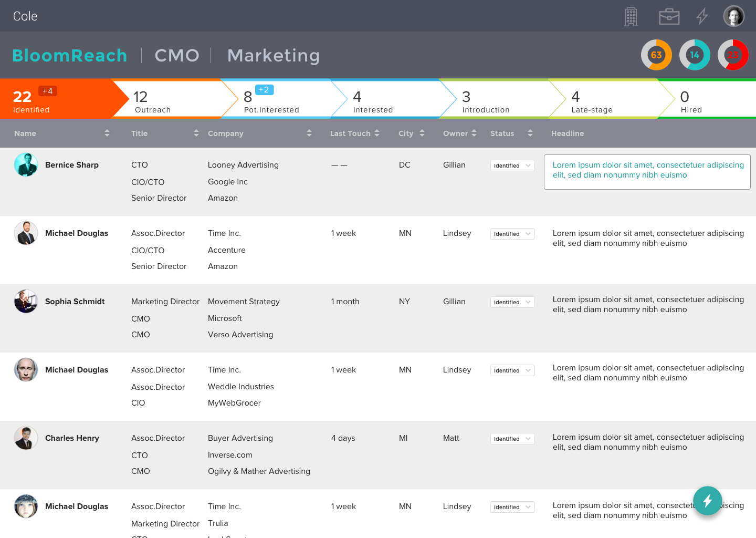Image resolution: width=756 pixels, height=538 pixels.
Task: Open status dropdown for Charles Henry
Action: pyautogui.click(x=512, y=439)
